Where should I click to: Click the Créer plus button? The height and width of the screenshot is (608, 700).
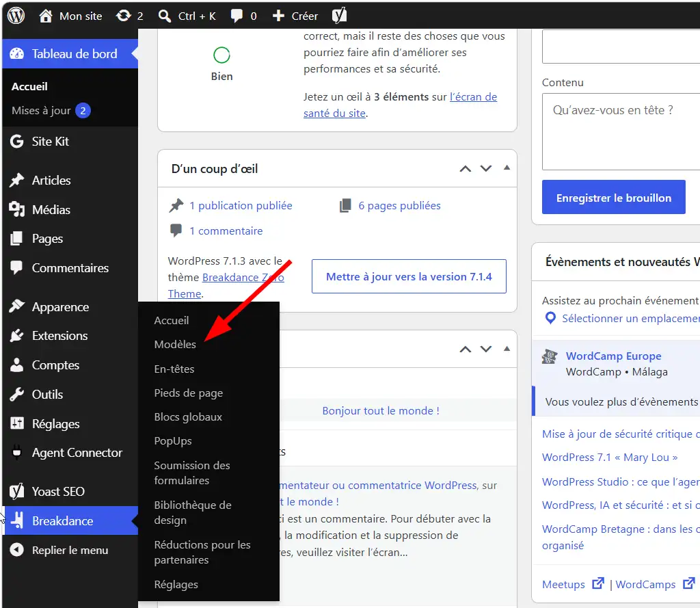point(295,16)
